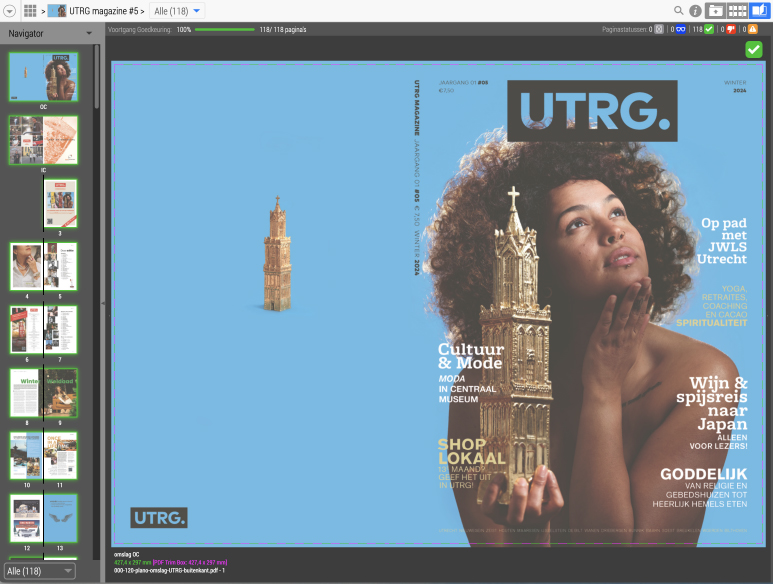Click the green '427,4 x 297 mm' size text

133,562
